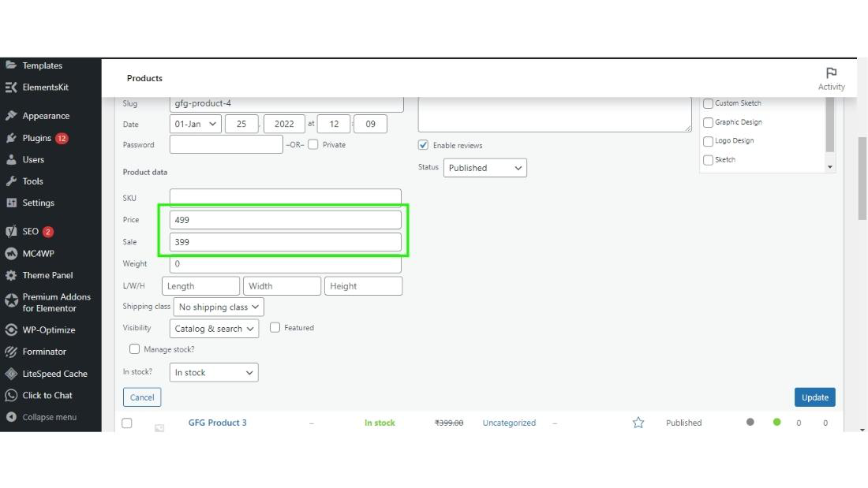The height and width of the screenshot is (488, 868).
Task: Open the GFG Product 3 link
Action: point(218,423)
